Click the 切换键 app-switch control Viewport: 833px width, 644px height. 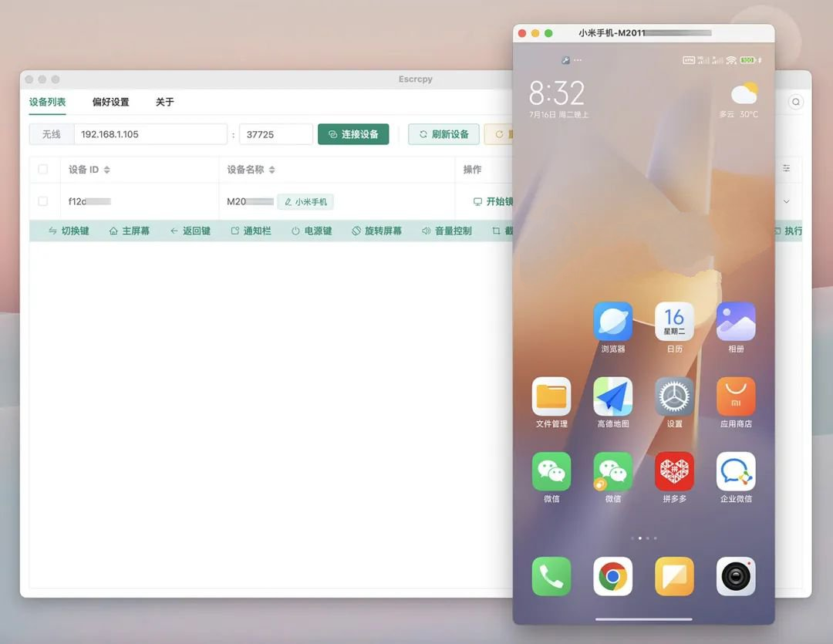click(69, 231)
